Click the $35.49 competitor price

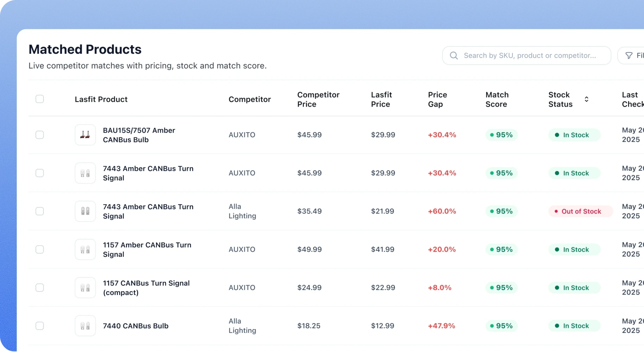[309, 211]
